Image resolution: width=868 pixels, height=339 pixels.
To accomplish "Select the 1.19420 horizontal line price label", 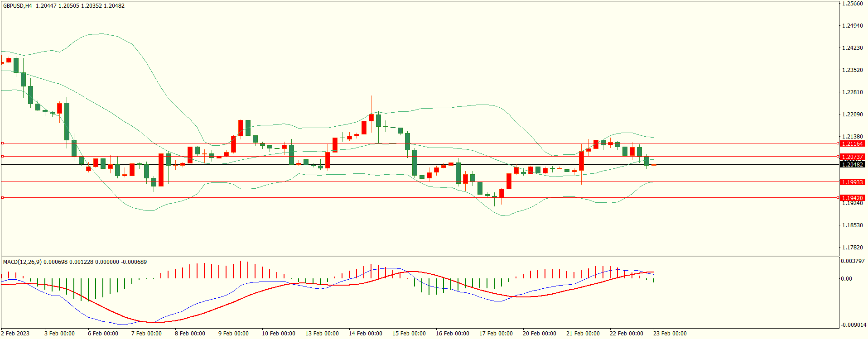I will point(852,198).
